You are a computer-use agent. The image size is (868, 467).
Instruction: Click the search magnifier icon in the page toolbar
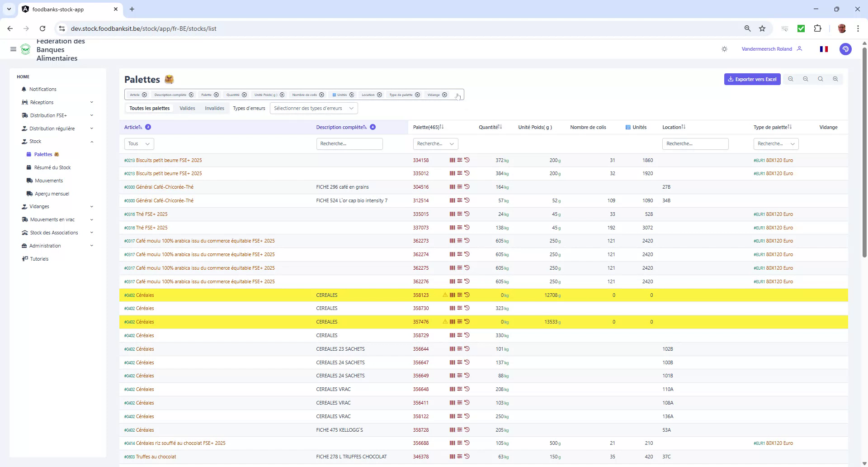click(x=820, y=79)
